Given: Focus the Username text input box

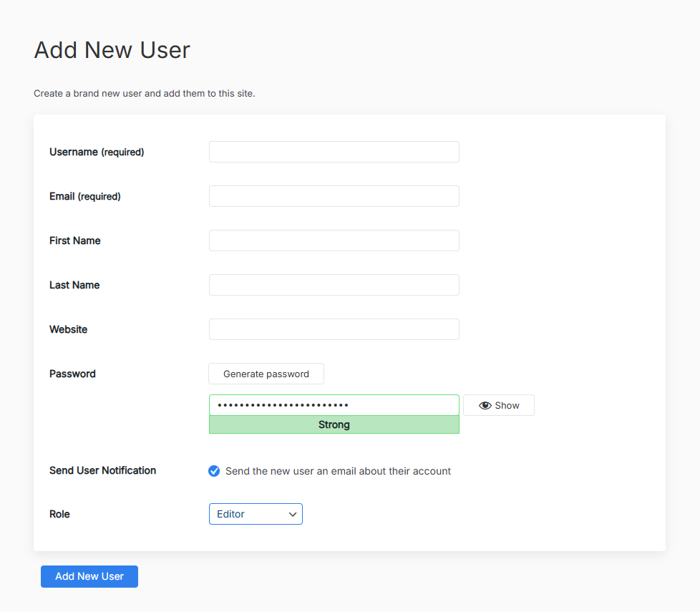Looking at the screenshot, I should tap(334, 152).
